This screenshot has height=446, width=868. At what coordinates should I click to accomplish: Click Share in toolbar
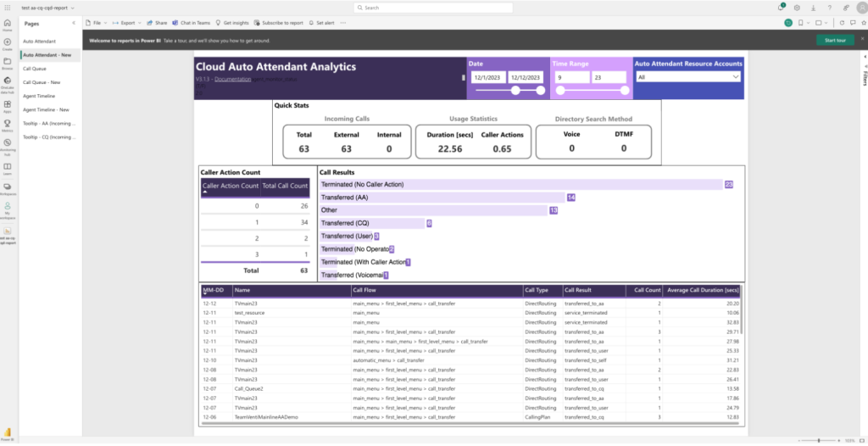(157, 23)
